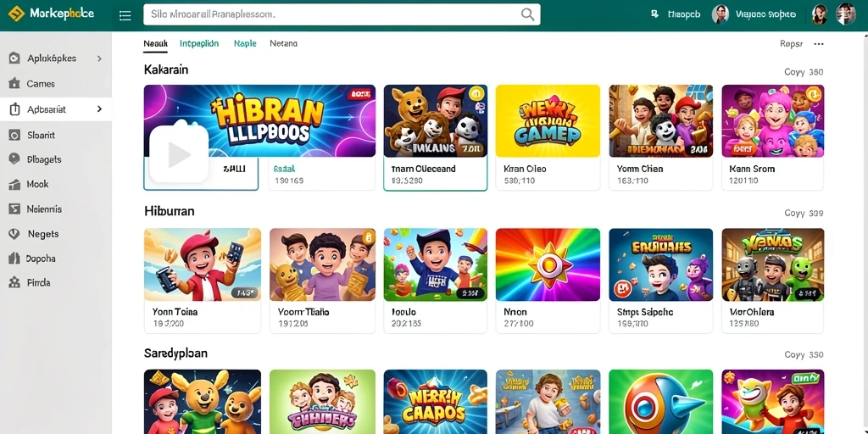Image resolution: width=868 pixels, height=434 pixels.
Task: Click the Tnam Olueeand title text
Action: click(424, 169)
